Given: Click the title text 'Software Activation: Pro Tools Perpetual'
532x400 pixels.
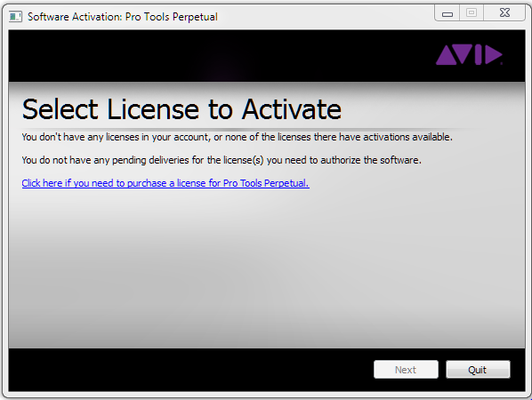Looking at the screenshot, I should 123,17.
